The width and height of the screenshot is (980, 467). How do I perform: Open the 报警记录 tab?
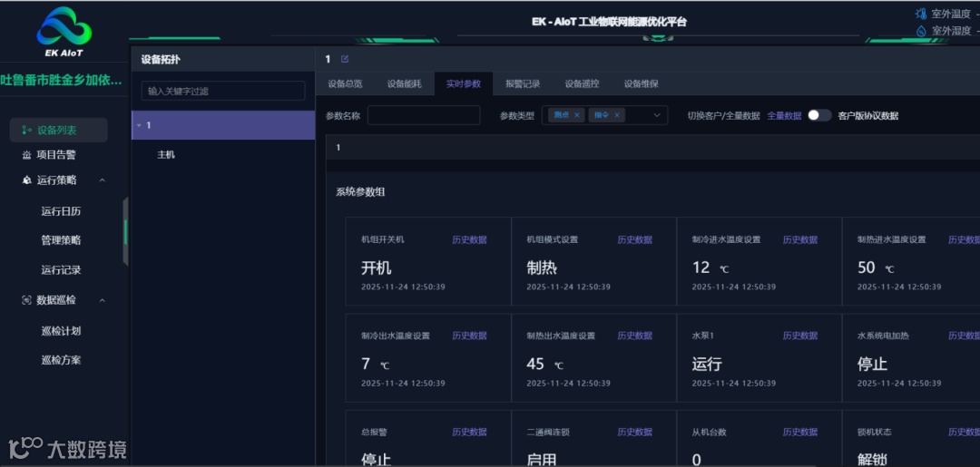tap(523, 83)
